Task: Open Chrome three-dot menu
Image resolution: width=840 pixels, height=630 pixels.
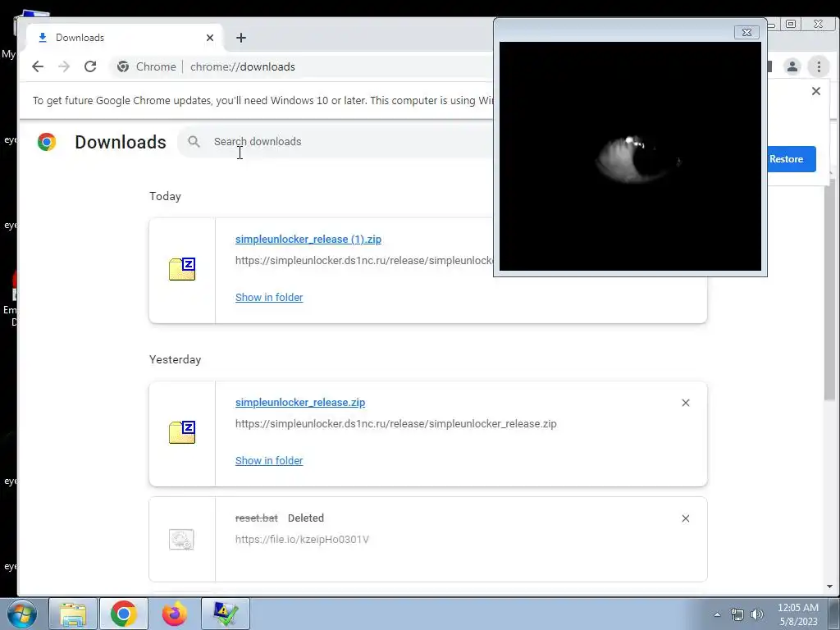Action: click(819, 66)
